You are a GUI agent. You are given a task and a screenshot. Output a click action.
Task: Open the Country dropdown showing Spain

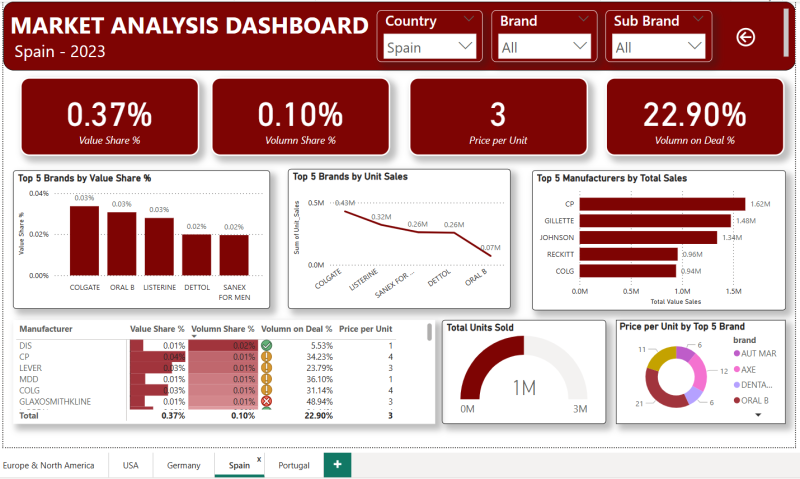tap(430, 47)
